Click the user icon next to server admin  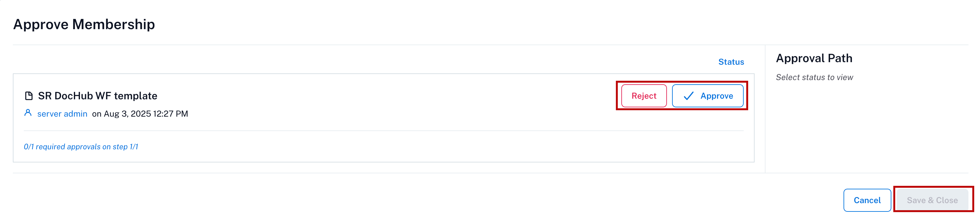[28, 113]
